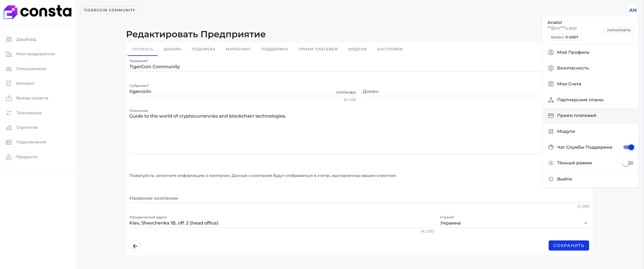Click the Безопасность shield icon
This screenshot has height=269, width=644.
point(551,68)
